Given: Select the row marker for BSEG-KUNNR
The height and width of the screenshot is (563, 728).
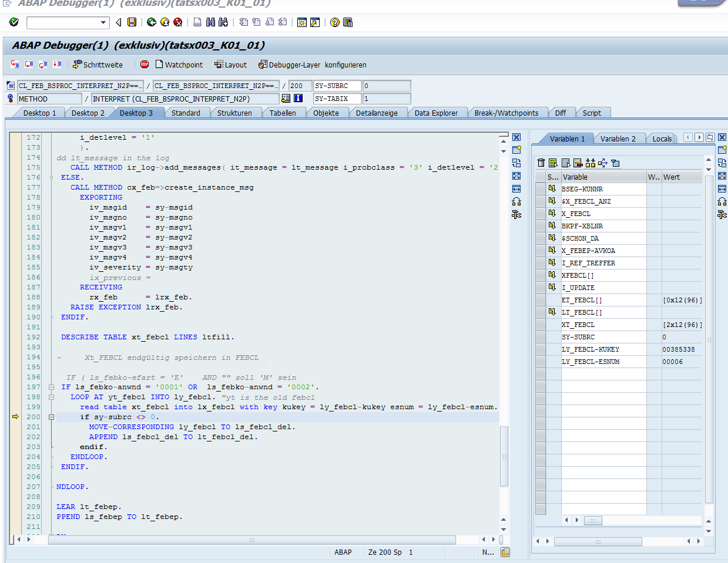Looking at the screenshot, I should (x=541, y=189).
